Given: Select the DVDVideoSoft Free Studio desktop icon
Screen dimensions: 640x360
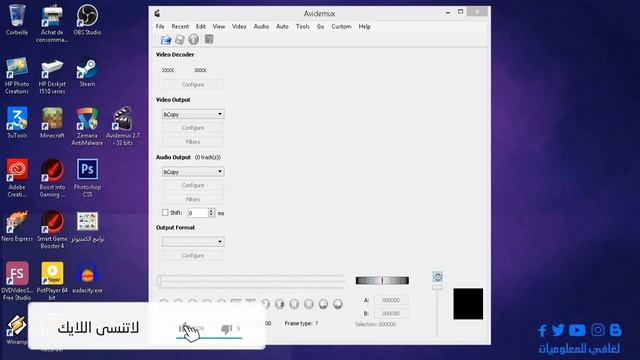Looking at the screenshot, I should (17, 281).
